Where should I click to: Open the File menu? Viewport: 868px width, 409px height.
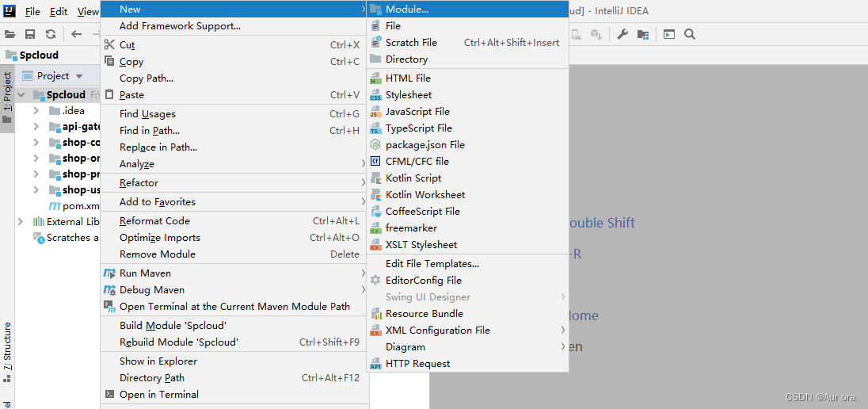(32, 11)
